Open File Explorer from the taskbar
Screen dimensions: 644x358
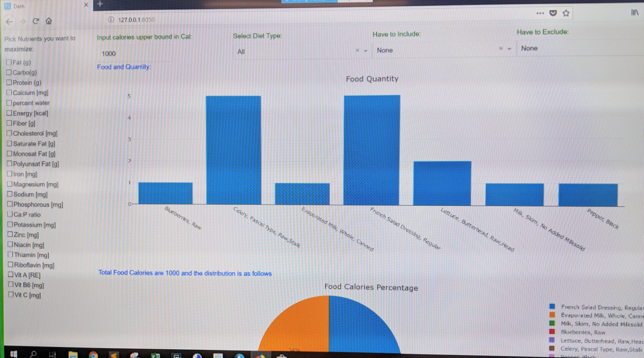point(73,355)
